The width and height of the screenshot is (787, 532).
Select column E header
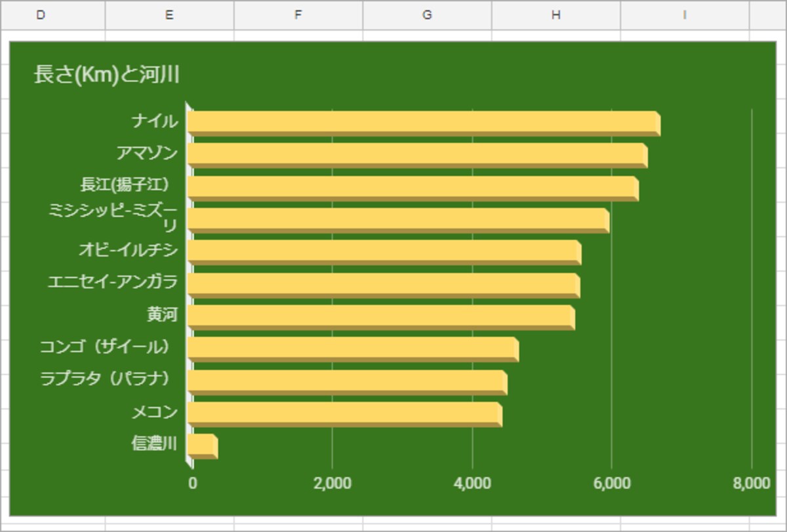pos(169,15)
